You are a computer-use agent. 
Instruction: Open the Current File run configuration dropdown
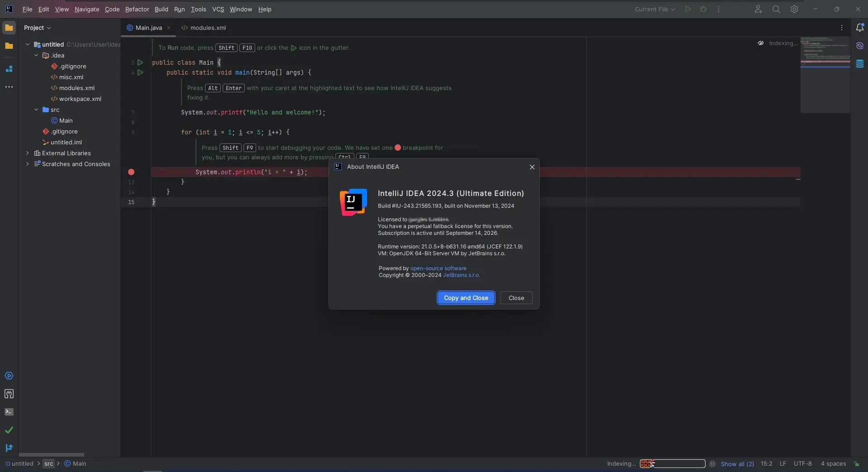654,9
